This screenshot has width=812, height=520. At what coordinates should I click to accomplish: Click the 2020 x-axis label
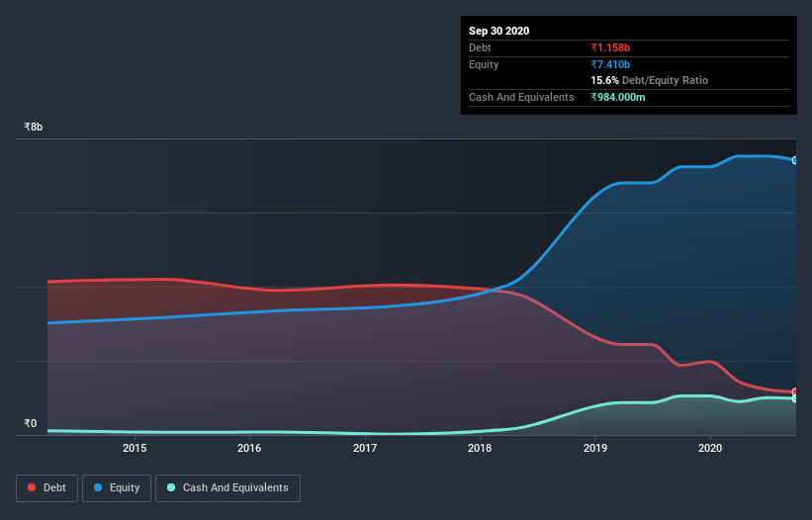click(710, 448)
